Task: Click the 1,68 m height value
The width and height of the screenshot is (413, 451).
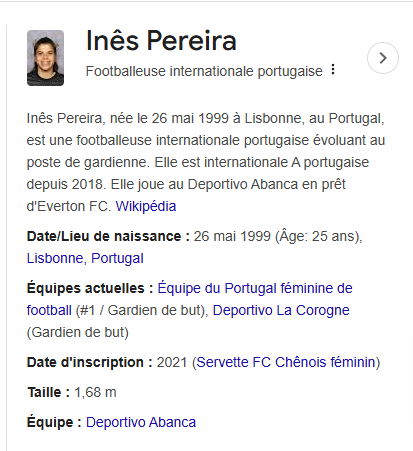Action: point(95,392)
